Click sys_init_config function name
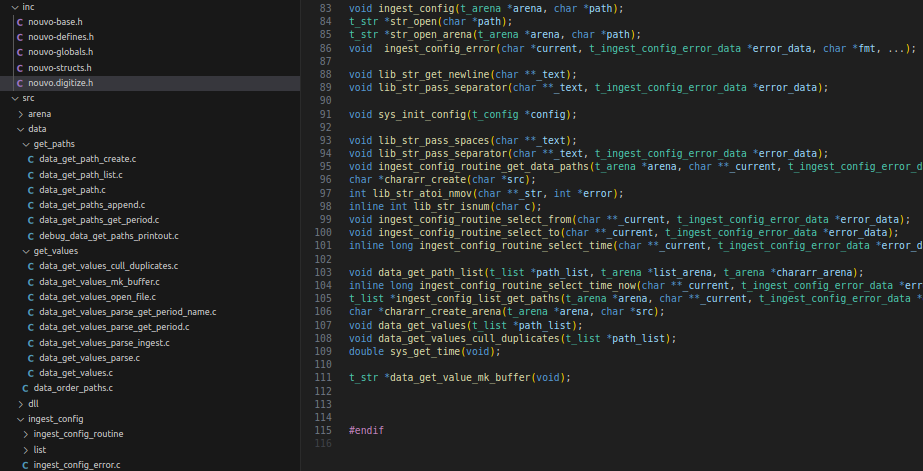923x471 pixels. pyautogui.click(x=422, y=114)
